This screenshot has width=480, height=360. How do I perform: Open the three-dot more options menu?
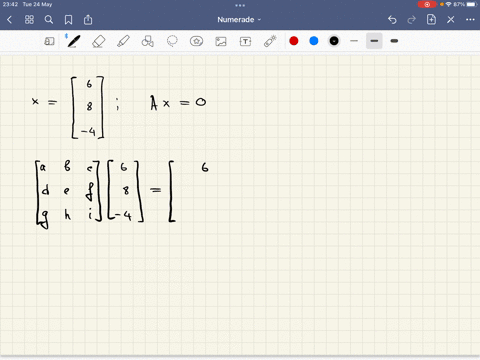[470, 20]
